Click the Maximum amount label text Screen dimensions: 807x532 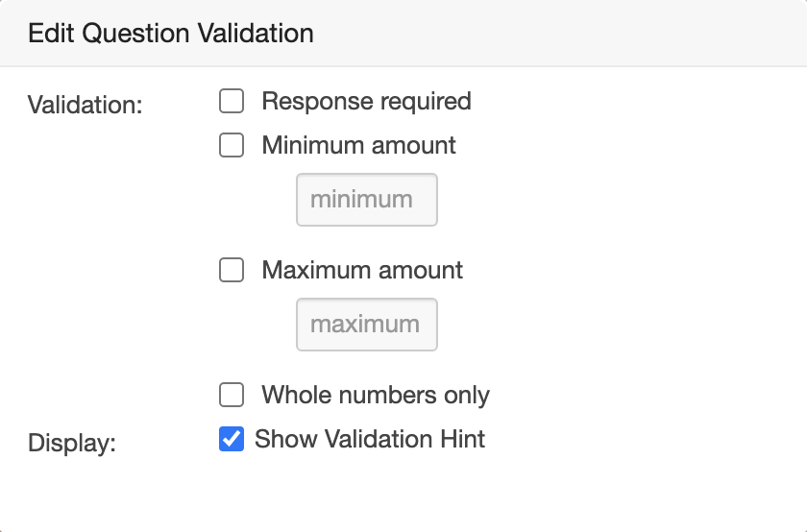(x=362, y=270)
